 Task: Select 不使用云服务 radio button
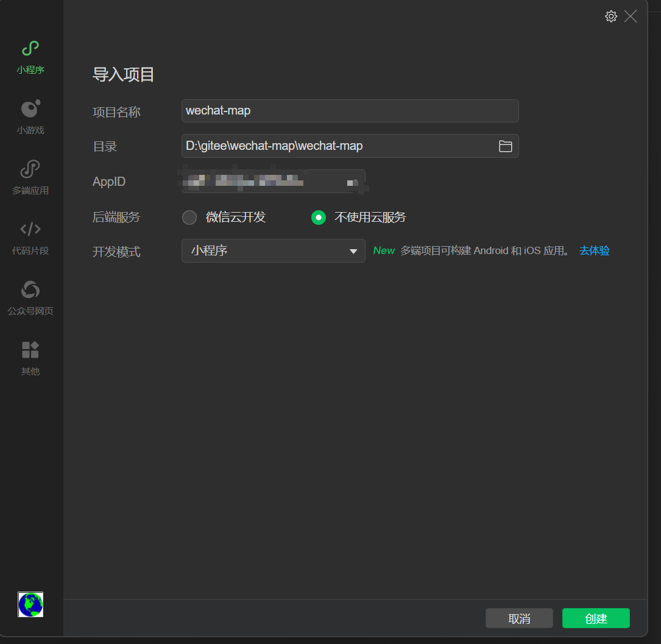(x=318, y=218)
